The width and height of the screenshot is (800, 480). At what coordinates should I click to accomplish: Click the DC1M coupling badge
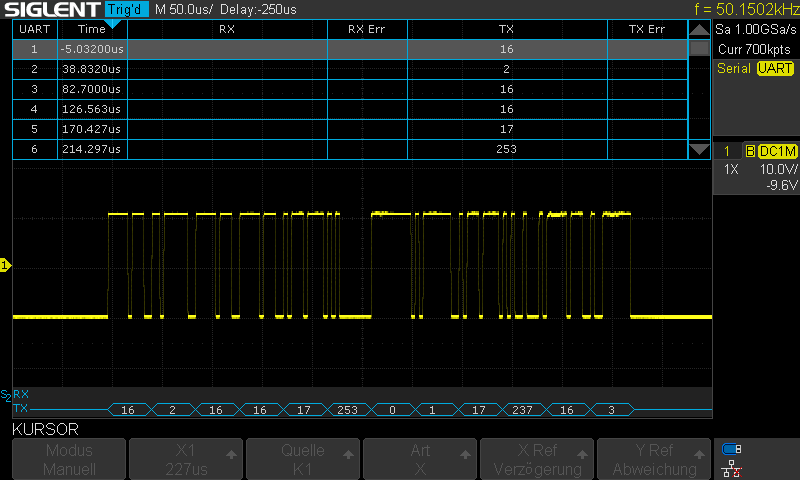(x=776, y=151)
